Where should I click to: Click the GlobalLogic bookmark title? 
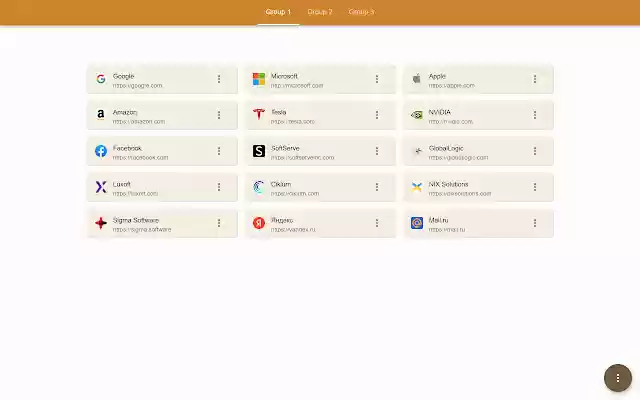446,148
